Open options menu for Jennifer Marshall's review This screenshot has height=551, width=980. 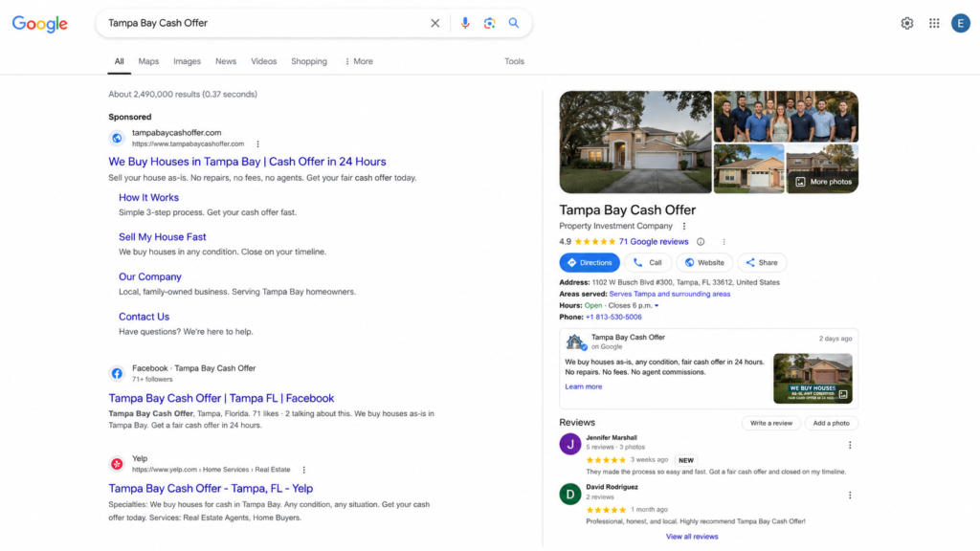(850, 446)
